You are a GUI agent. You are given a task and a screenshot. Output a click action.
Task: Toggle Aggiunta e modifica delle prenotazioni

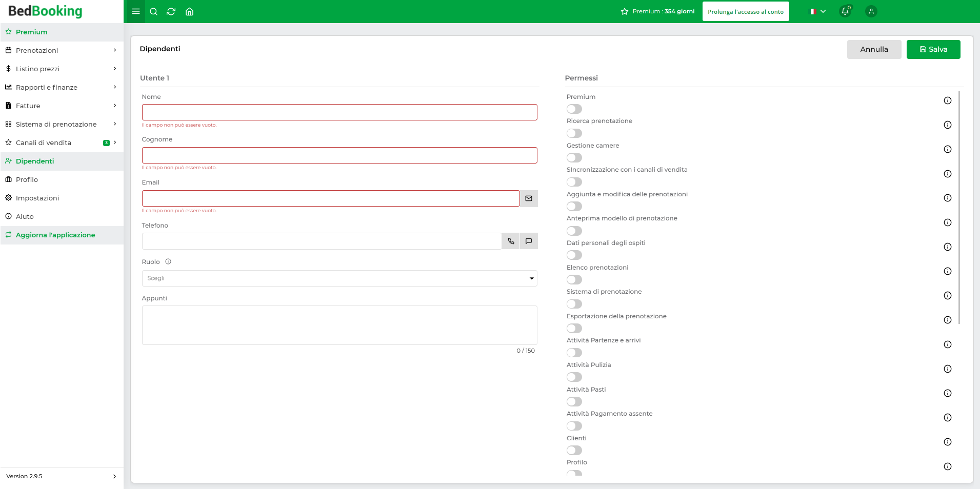(574, 206)
